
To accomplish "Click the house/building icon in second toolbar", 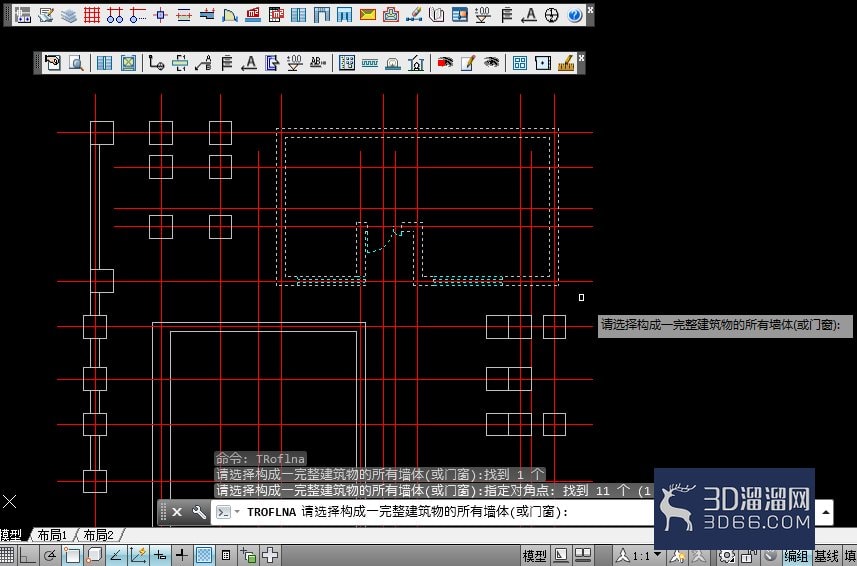I will click(x=416, y=63).
